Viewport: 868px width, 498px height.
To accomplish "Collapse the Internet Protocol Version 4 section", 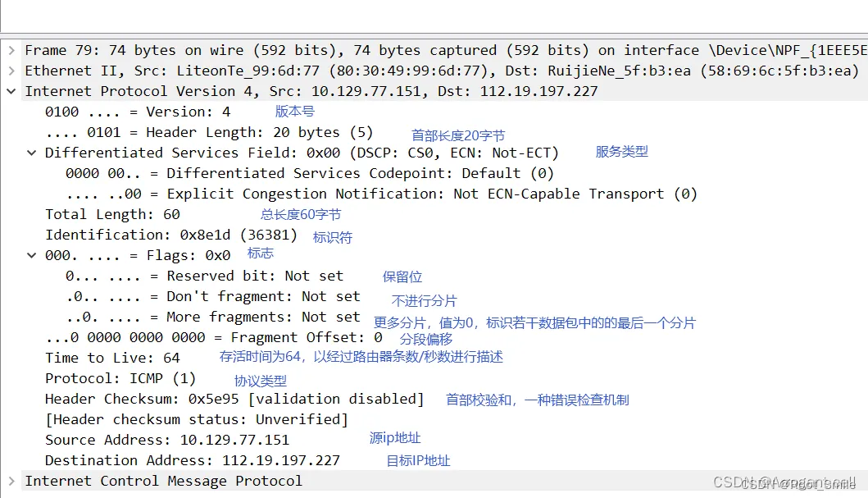I will (x=11, y=91).
